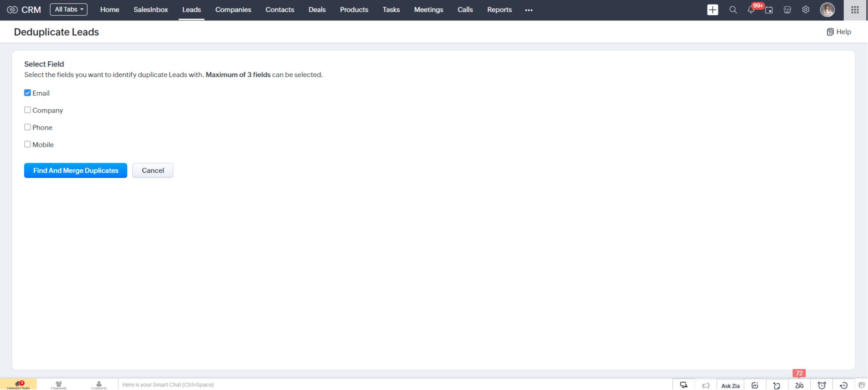Image resolution: width=868 pixels, height=390 pixels.
Task: View recent activity history icon in status bar
Action: coord(843,385)
